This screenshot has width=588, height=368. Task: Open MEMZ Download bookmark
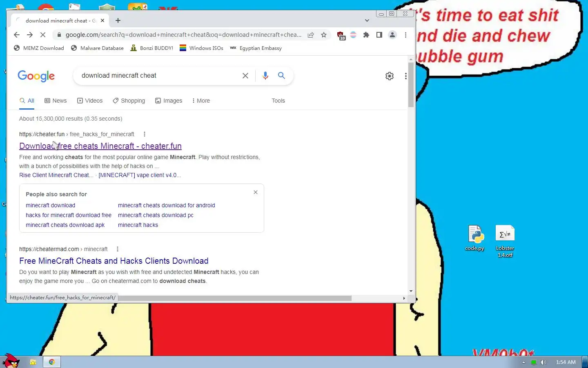[39, 48]
